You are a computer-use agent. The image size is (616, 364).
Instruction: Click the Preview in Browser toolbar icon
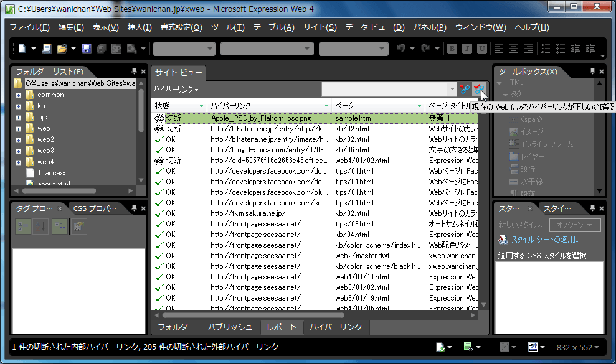coord(131,49)
